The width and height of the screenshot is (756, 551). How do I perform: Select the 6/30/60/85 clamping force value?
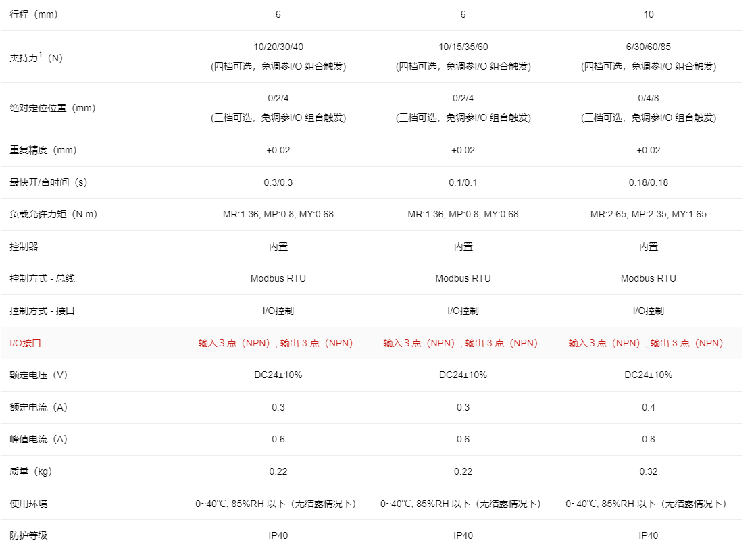[x=648, y=47]
